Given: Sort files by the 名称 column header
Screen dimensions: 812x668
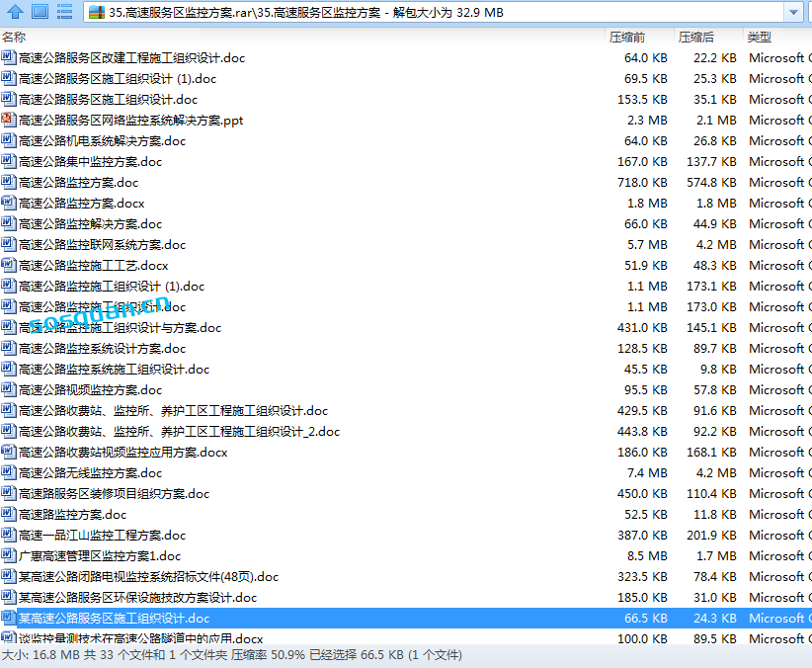Looking at the screenshot, I should (x=14, y=37).
